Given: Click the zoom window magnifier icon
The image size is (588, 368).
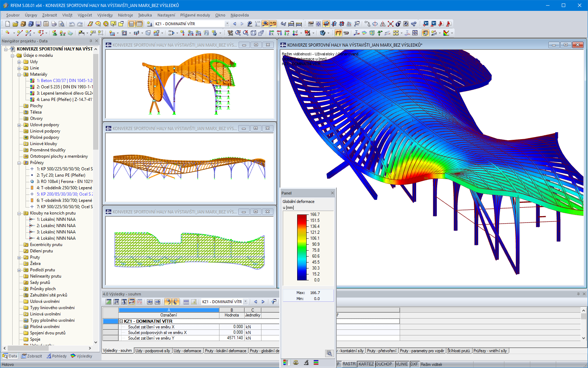Looking at the screenshot, I should click(x=238, y=33).
